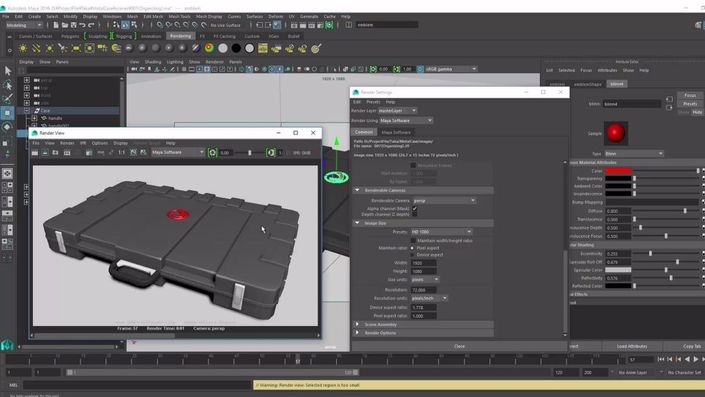The height and width of the screenshot is (397, 705).
Task: Assign the black material shelf icon
Action: [236, 48]
